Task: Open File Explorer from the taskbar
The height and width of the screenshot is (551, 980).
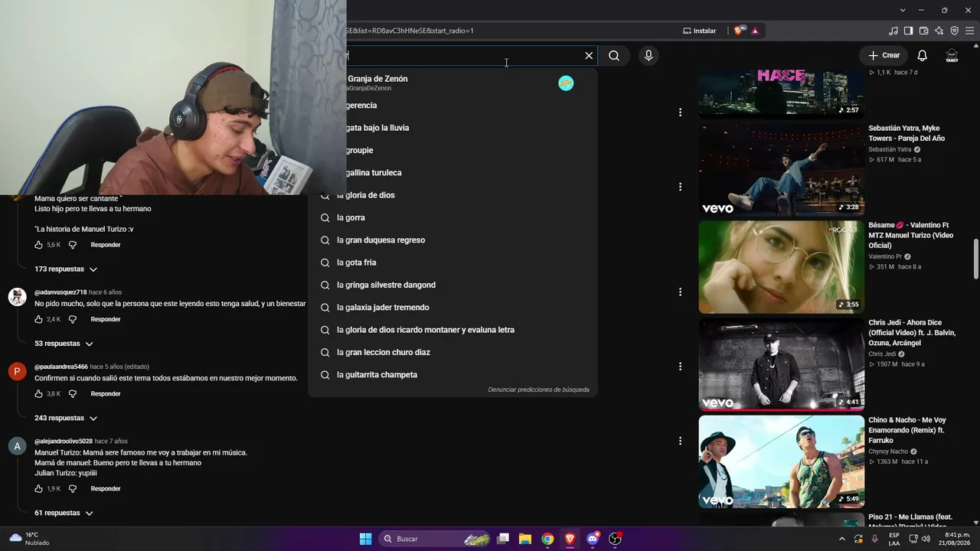Action: click(x=525, y=539)
